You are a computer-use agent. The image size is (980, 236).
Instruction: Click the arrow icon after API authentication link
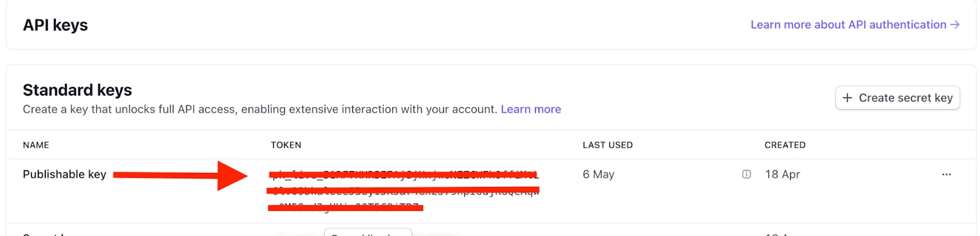pos(954,25)
